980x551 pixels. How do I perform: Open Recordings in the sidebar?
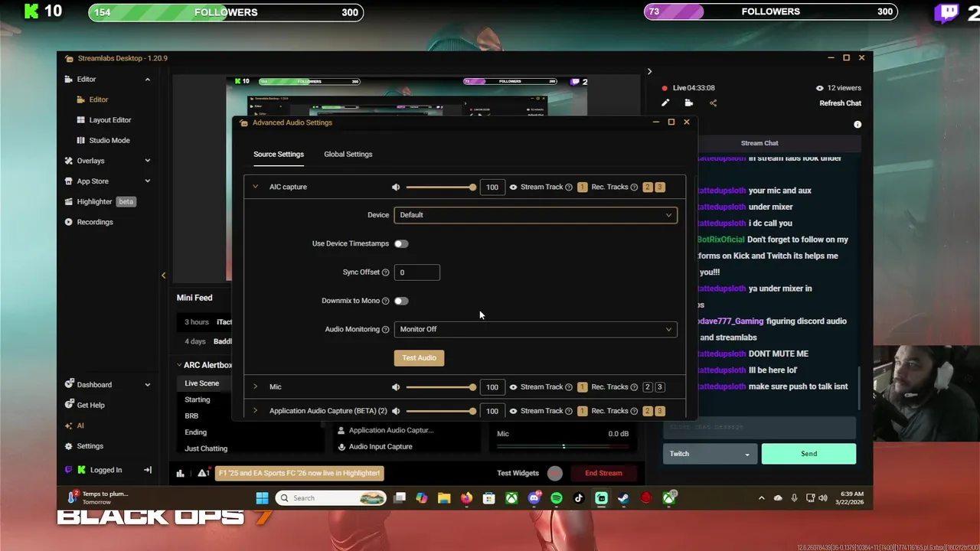(89, 222)
